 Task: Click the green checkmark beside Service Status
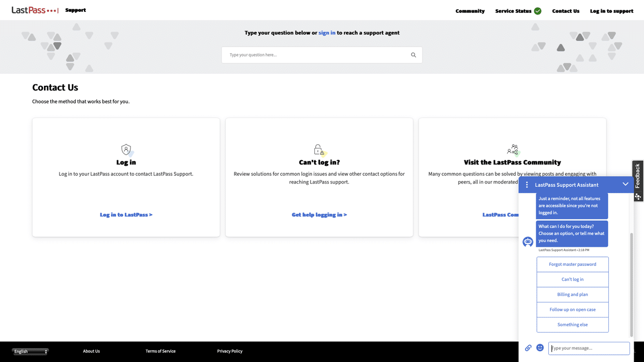tap(537, 10)
